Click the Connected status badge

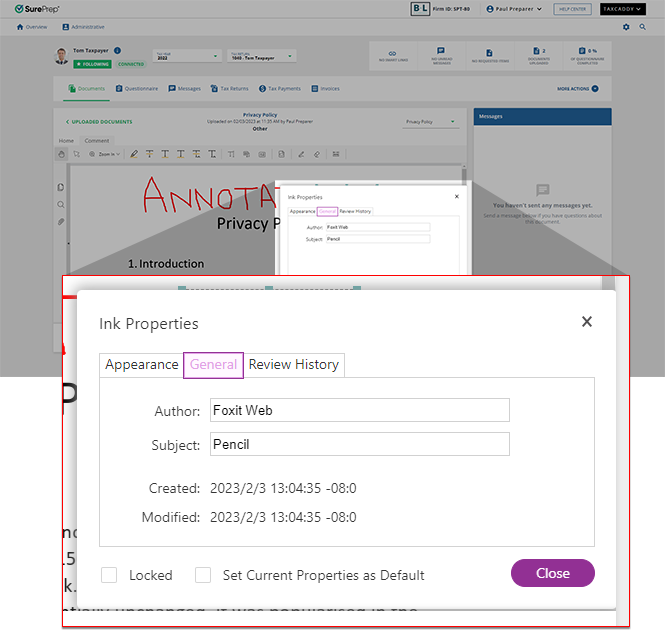tap(131, 64)
